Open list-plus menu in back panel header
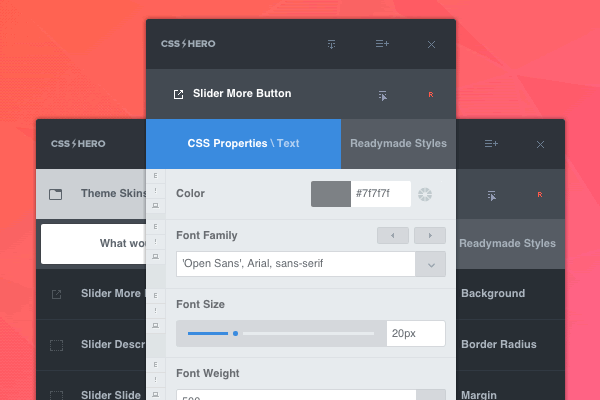600x400 pixels. [491, 144]
